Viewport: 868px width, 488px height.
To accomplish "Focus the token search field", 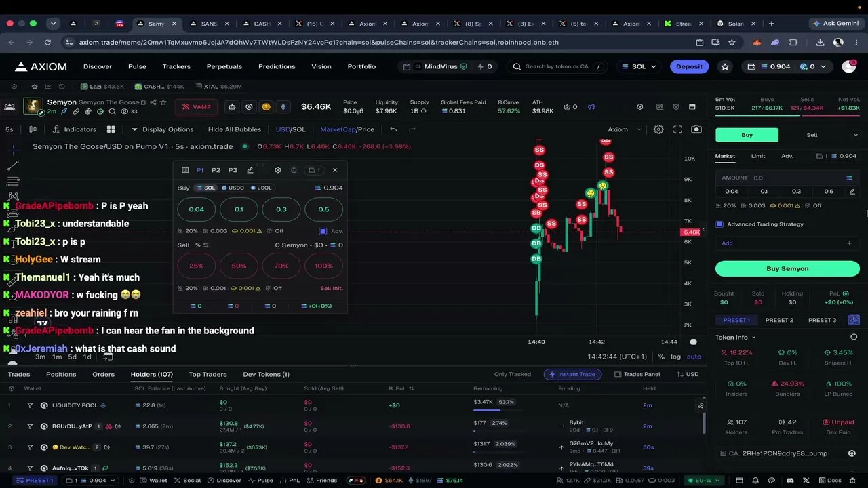I will pos(556,66).
